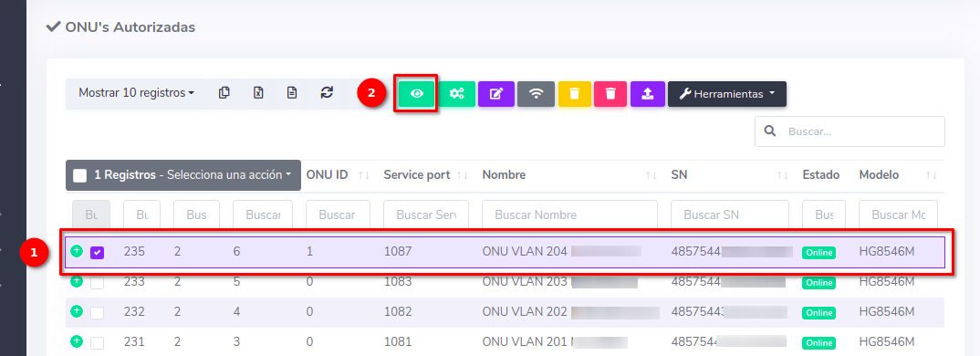This screenshot has width=980, height=356.
Task: Tick the select-all checkbox beside 1 Registros
Action: (80, 176)
